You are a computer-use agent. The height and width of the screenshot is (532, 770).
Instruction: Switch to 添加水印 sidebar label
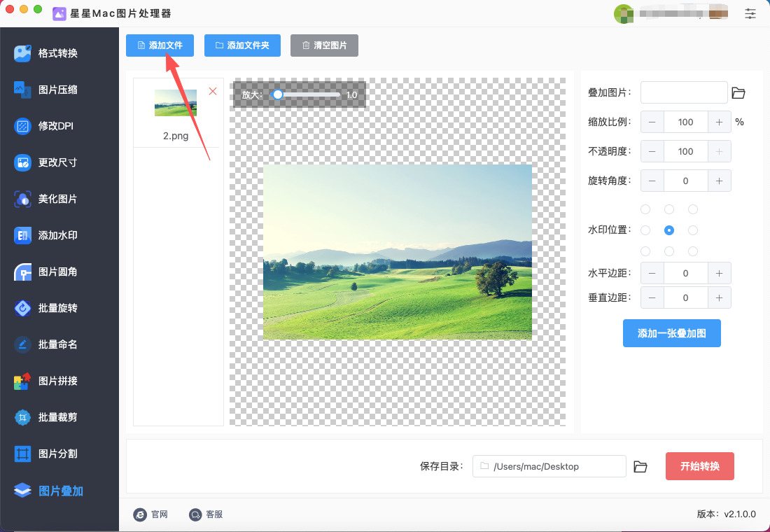[58, 235]
